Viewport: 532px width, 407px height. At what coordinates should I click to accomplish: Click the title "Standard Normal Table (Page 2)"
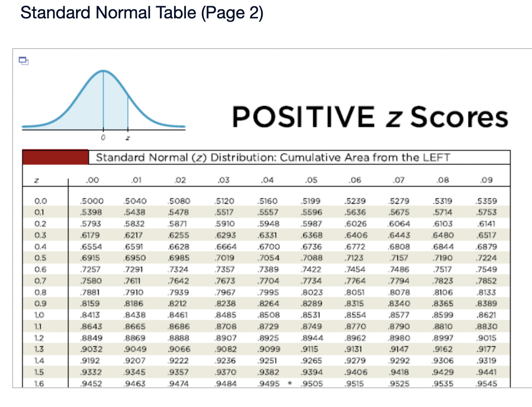click(x=142, y=13)
